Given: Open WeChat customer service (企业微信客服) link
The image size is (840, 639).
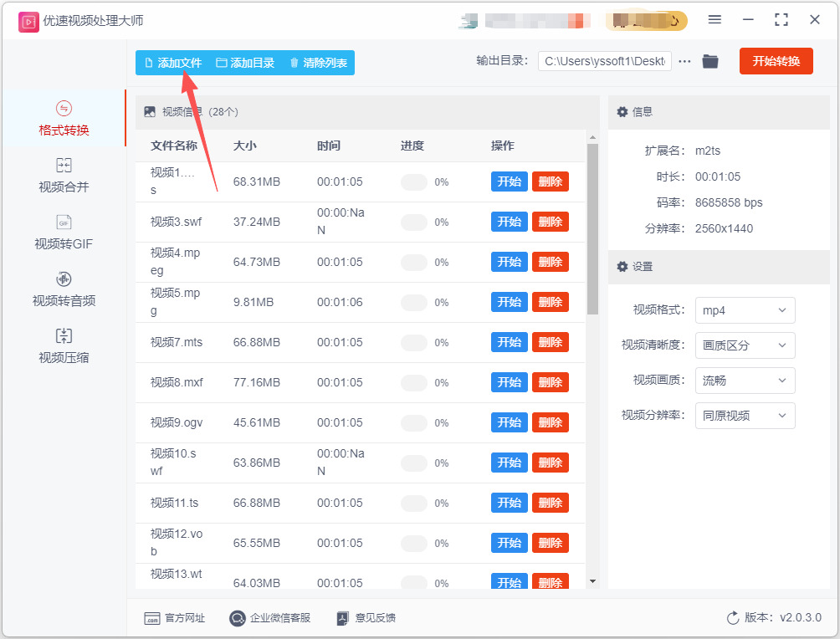Looking at the screenshot, I should click(270, 618).
